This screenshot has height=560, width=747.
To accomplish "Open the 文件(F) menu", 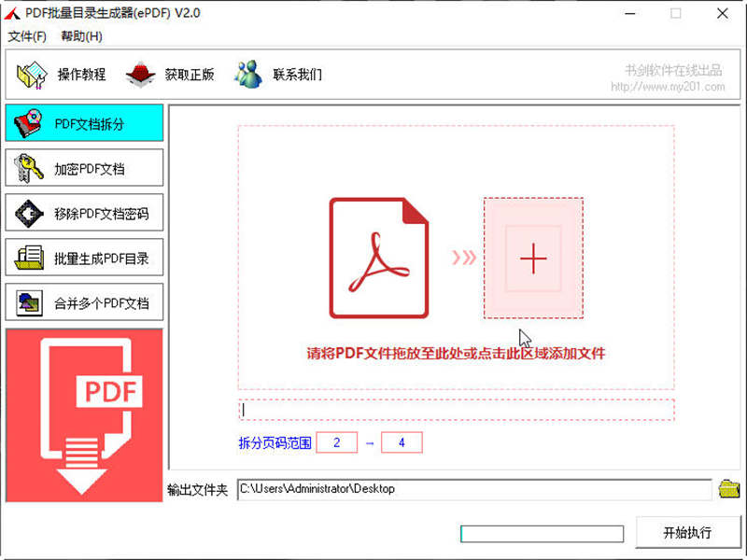I will [27, 36].
